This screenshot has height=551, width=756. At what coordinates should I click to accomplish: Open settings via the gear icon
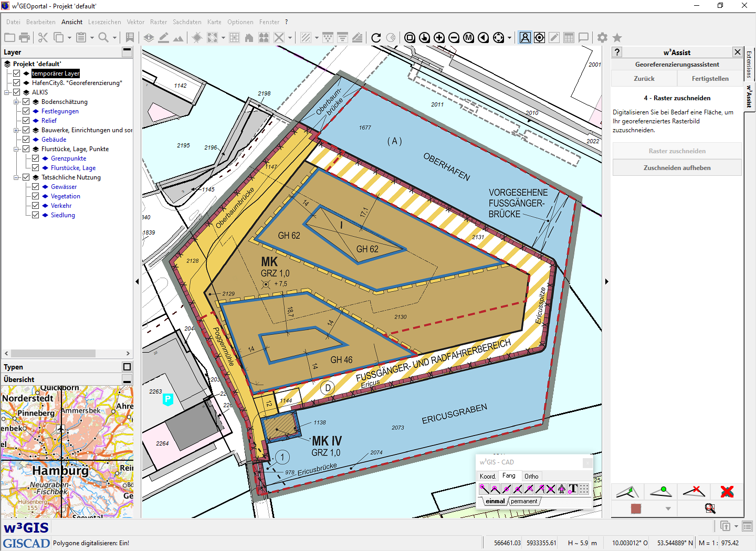602,37
